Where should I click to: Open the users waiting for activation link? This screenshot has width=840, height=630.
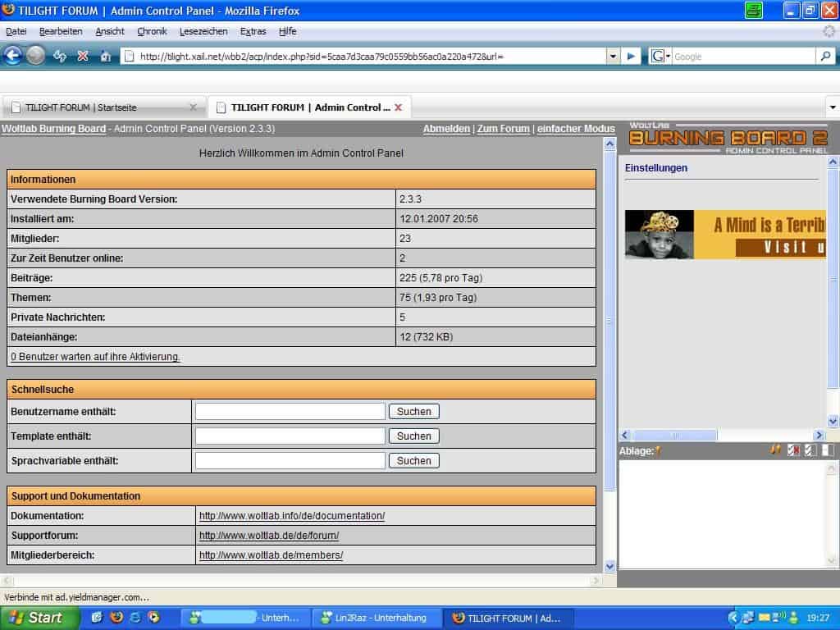click(x=95, y=357)
